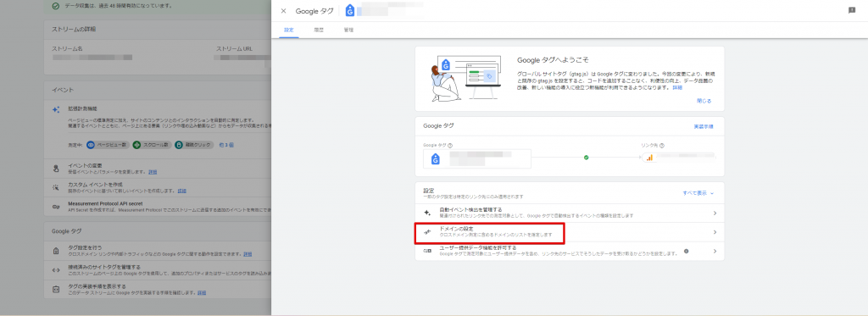Click the blue Google tag icon in panel header
This screenshot has width=868, height=316.
(x=349, y=10)
